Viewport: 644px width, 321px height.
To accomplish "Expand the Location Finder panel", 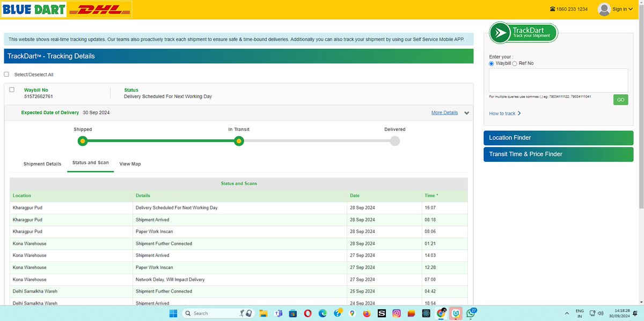I will point(559,138).
